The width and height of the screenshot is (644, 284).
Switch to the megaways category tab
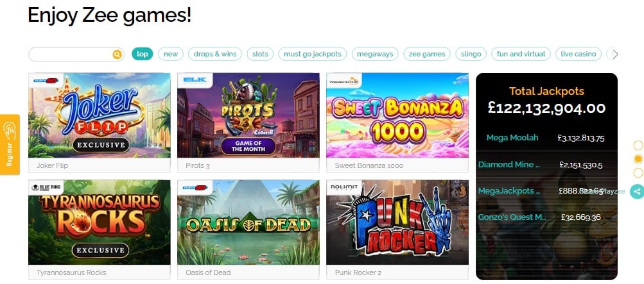coord(374,54)
